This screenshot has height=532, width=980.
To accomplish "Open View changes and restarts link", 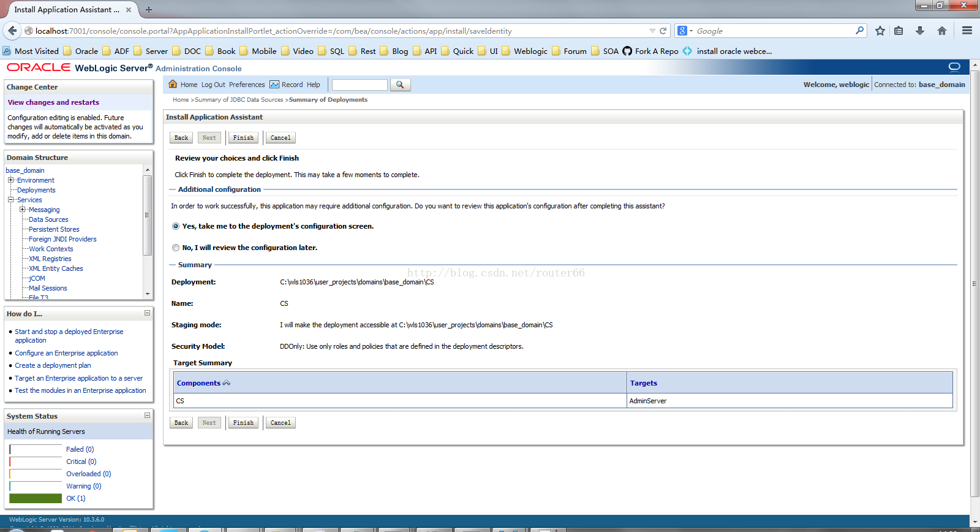I will 53,102.
